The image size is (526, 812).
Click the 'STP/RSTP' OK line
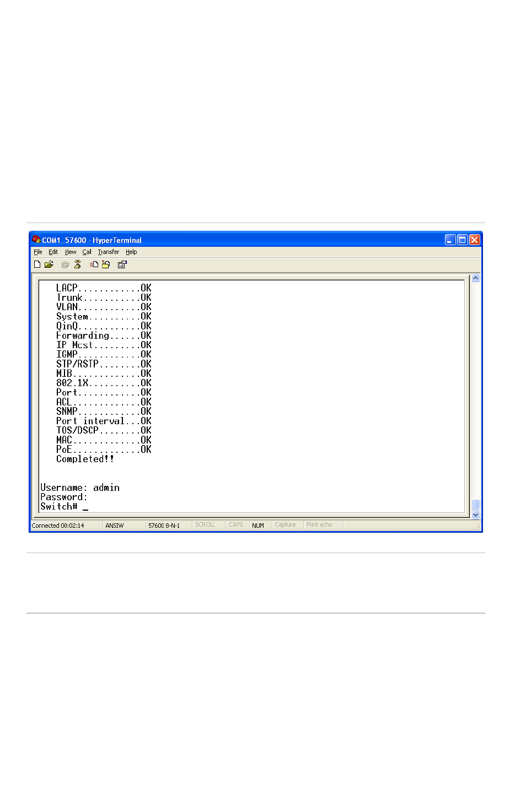pyautogui.click(x=104, y=364)
